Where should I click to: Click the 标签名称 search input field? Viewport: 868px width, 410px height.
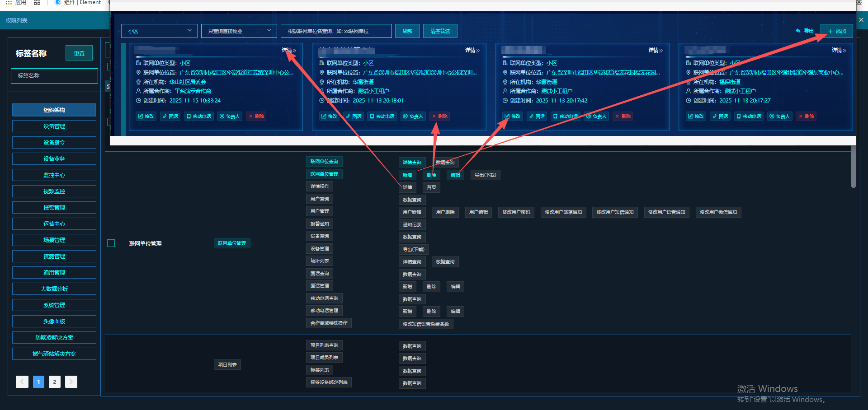click(54, 76)
